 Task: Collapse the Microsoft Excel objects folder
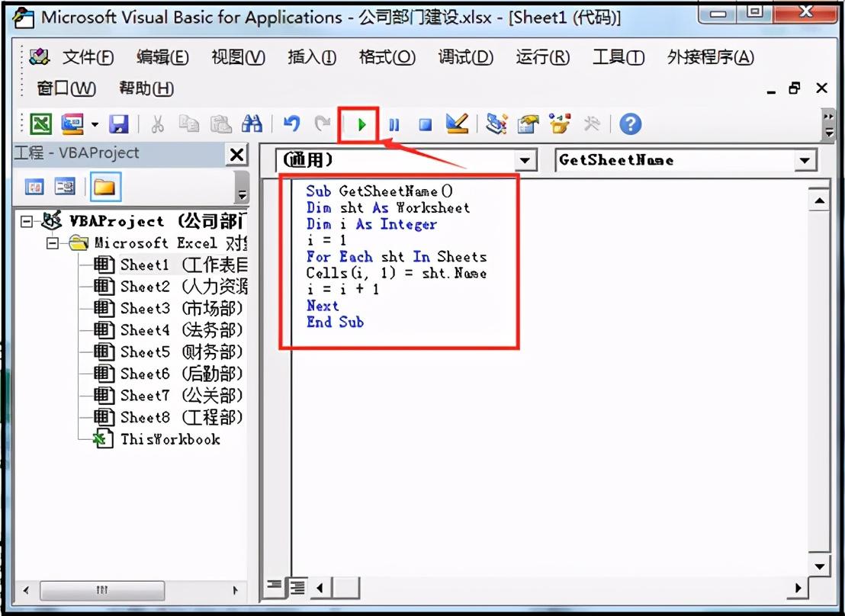[x=53, y=244]
